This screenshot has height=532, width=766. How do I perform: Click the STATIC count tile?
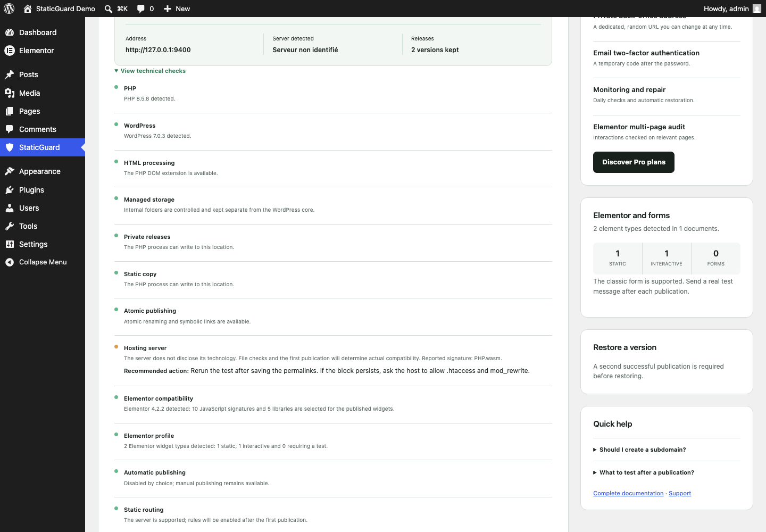tap(618, 259)
